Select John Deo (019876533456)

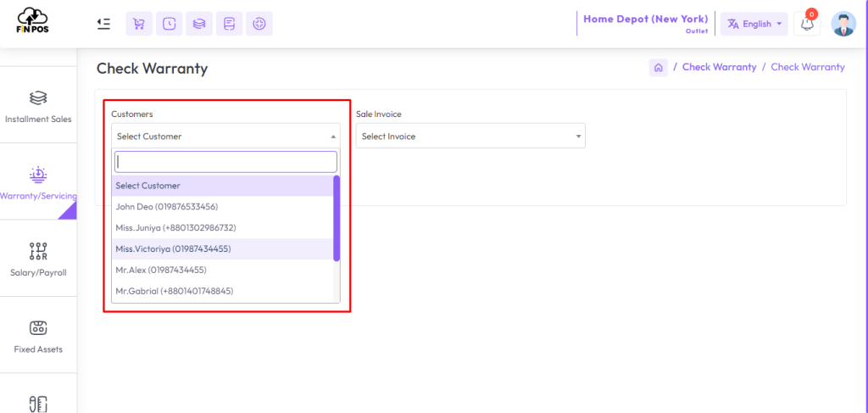click(x=223, y=207)
